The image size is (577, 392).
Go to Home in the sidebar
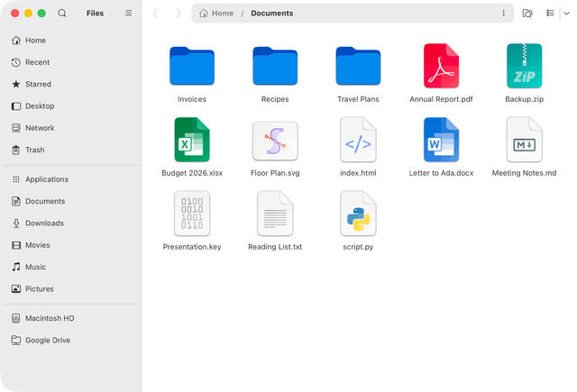click(71, 41)
